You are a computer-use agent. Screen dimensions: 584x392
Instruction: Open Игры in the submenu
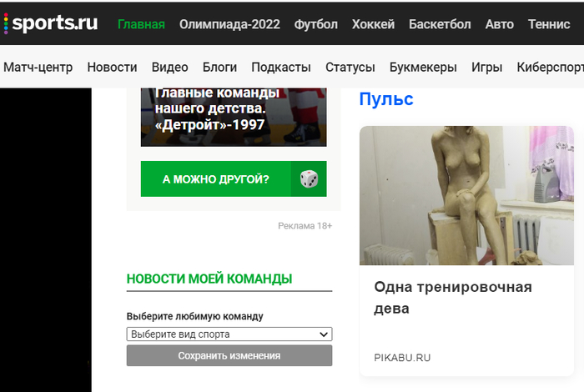[486, 68]
